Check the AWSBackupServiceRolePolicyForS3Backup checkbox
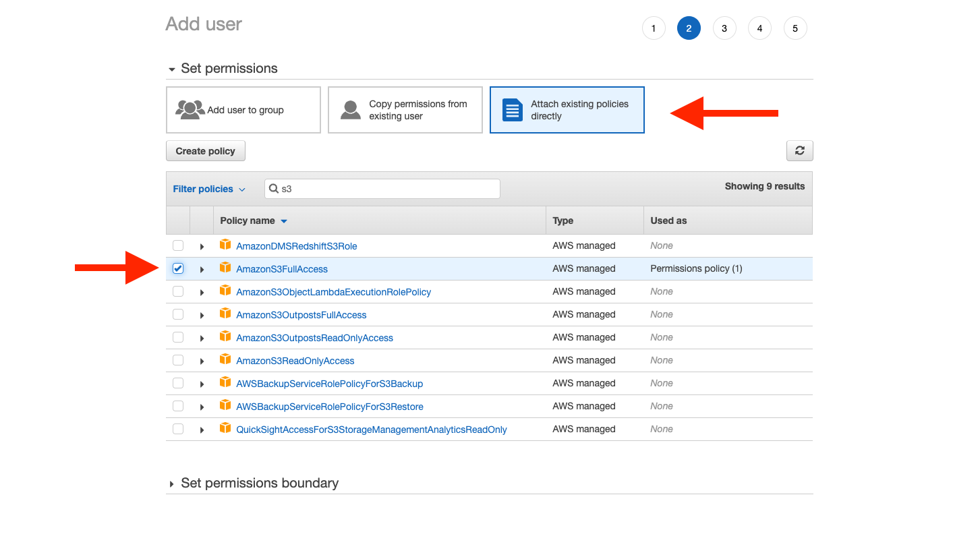This screenshot has width=980, height=559. pyautogui.click(x=178, y=383)
